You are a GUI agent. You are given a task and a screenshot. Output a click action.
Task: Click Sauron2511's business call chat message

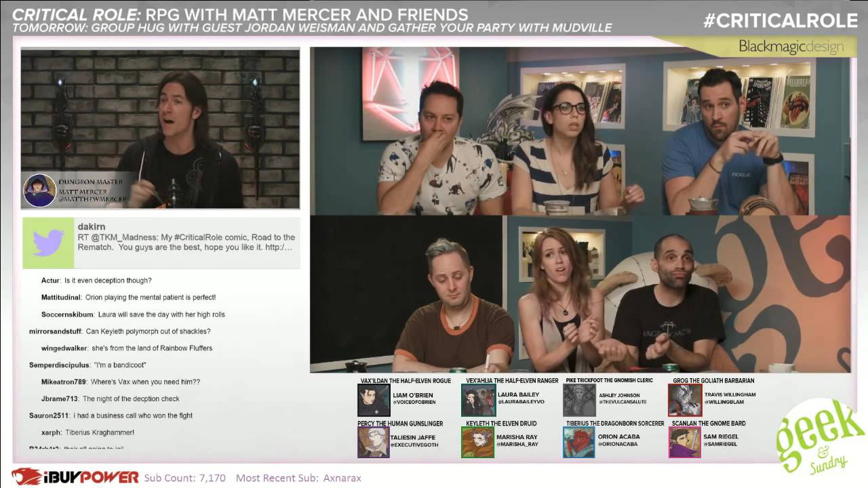(x=111, y=415)
